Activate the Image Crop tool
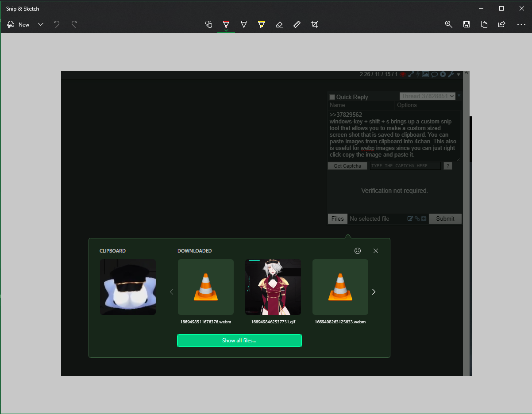Image resolution: width=532 pixels, height=414 pixels. [315, 24]
